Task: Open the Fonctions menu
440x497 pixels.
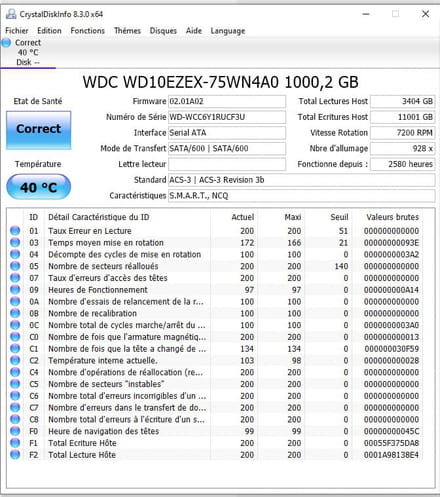Action: click(87, 31)
